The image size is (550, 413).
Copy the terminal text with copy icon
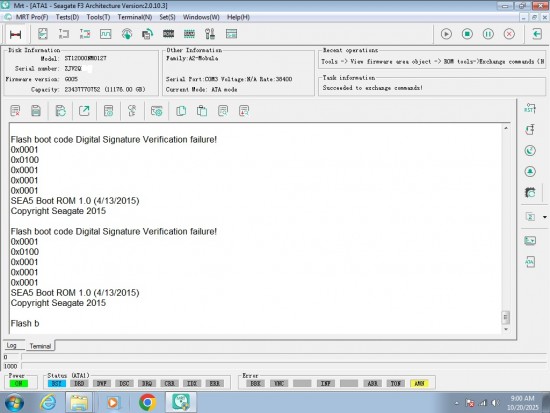click(181, 111)
